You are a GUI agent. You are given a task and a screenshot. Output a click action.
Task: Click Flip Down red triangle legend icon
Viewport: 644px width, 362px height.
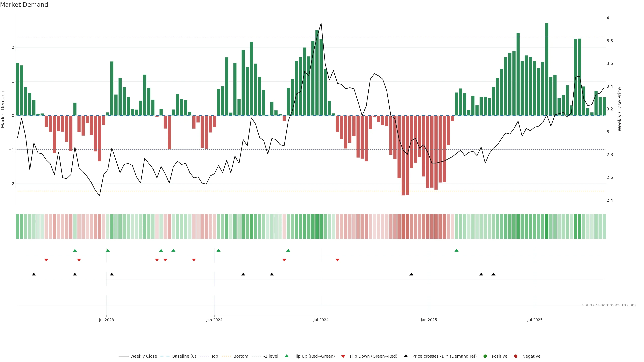[x=343, y=356]
